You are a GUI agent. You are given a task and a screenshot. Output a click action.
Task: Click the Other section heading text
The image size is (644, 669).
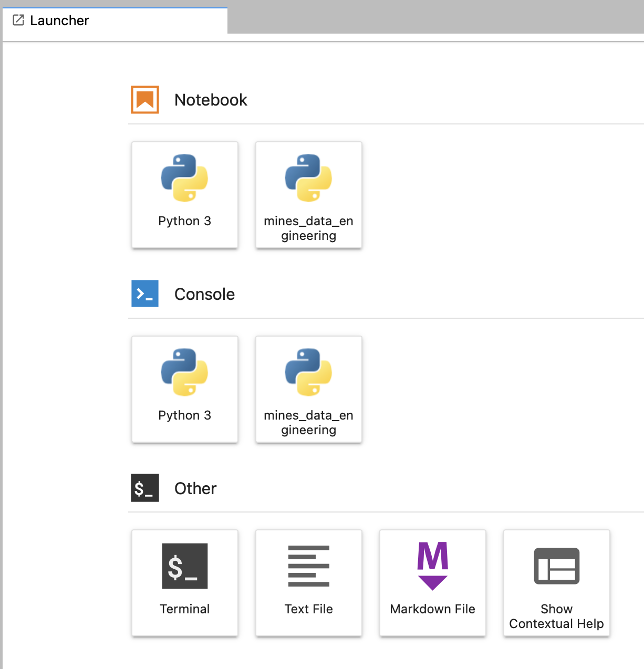pos(195,488)
